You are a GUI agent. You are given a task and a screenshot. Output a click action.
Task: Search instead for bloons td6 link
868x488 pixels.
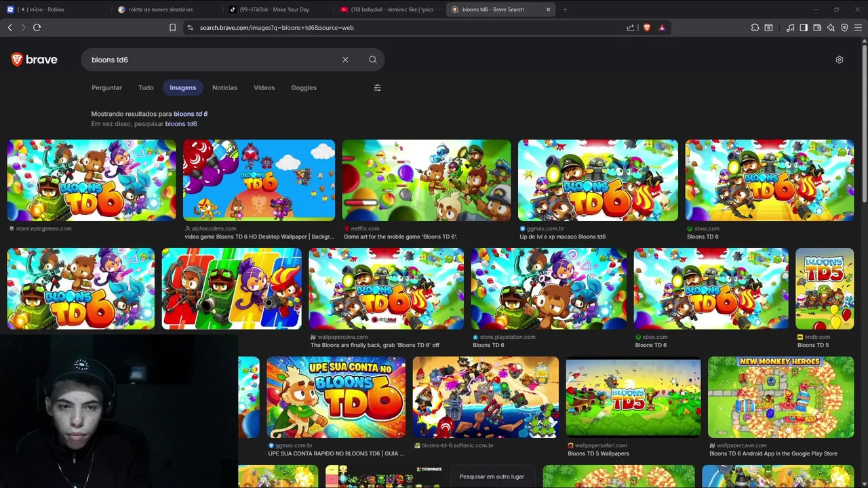(181, 124)
